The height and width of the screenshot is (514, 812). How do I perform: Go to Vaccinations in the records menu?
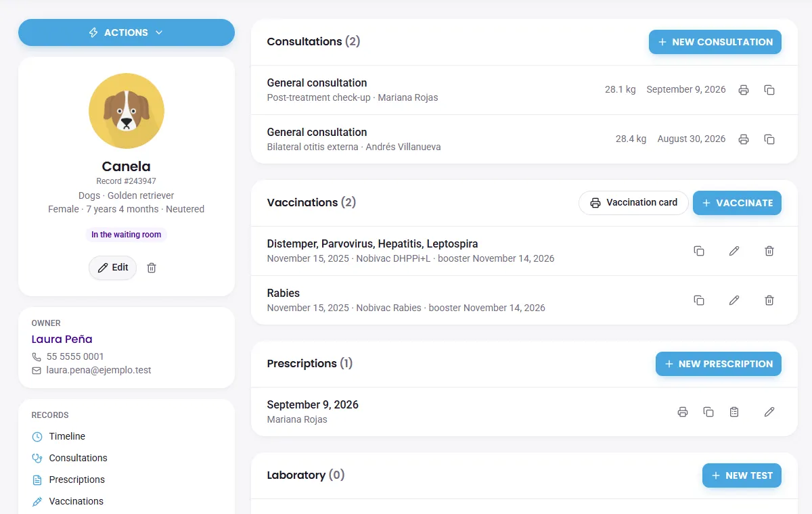(76, 501)
